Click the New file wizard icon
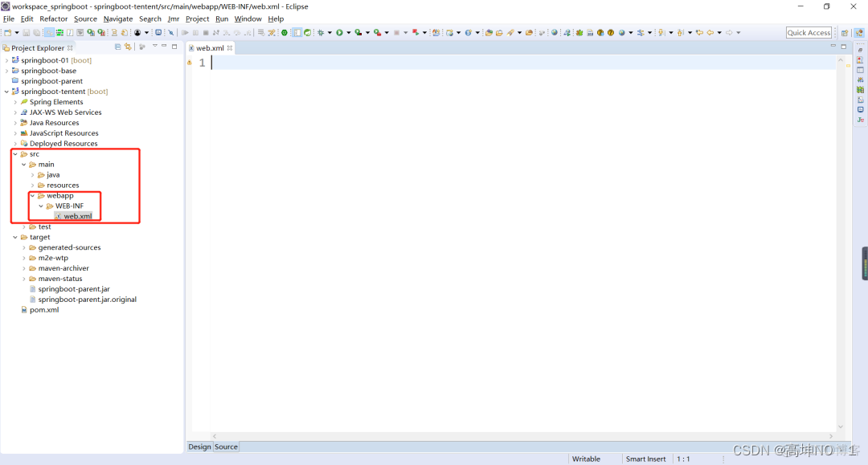Viewport: 868px width, 465px height. 8,33
